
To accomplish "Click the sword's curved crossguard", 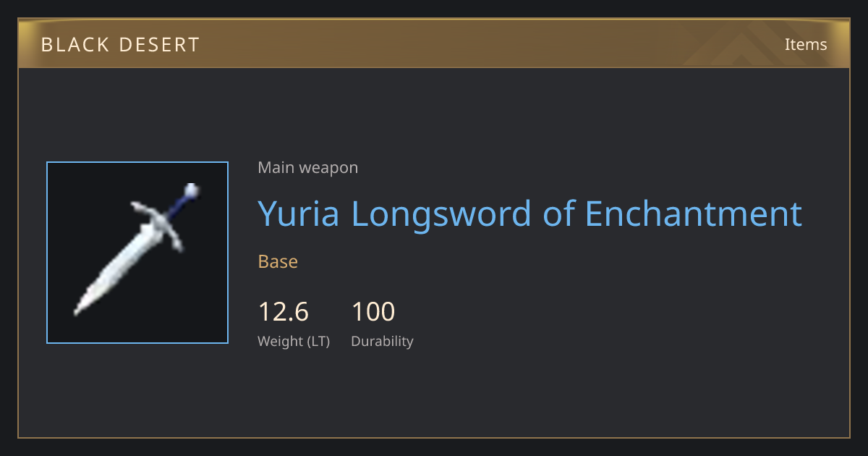I will (x=158, y=224).
